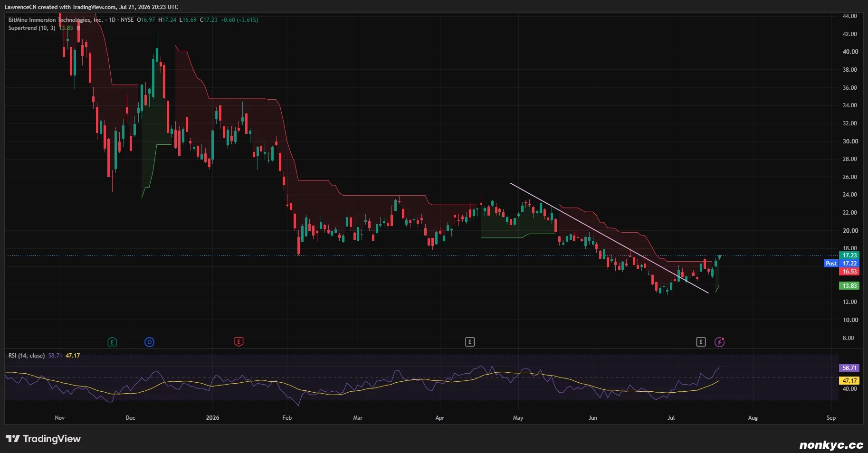Click the Sep label on time axis
Image resolution: width=868 pixels, height=453 pixels.
(x=831, y=418)
